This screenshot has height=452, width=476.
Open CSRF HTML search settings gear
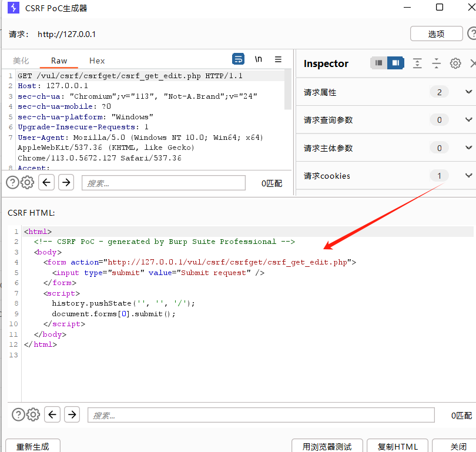tap(33, 414)
